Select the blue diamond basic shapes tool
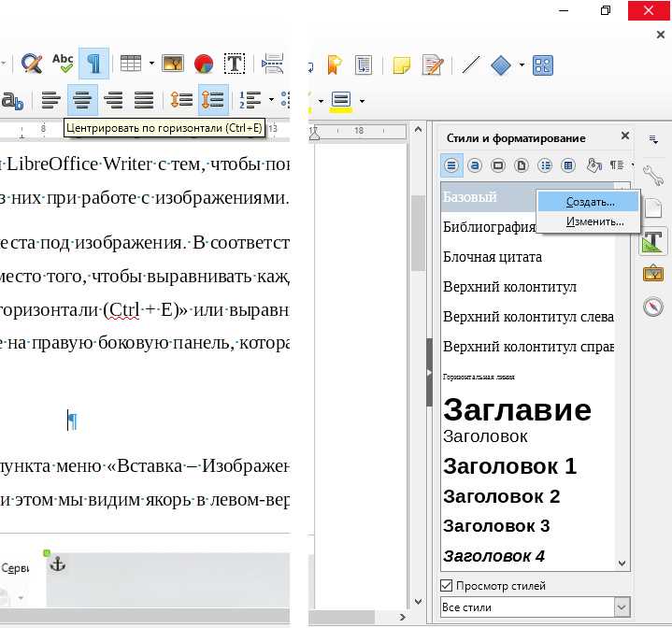This screenshot has width=672, height=628. (501, 65)
